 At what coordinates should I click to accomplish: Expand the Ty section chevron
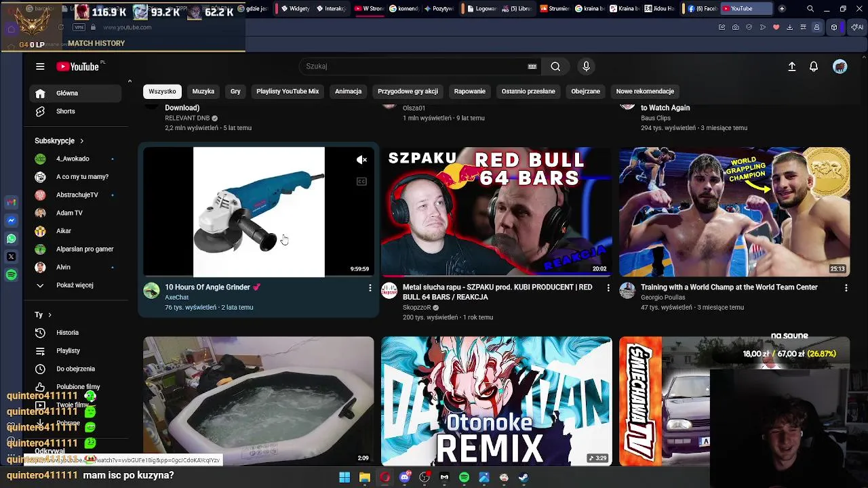coord(50,315)
